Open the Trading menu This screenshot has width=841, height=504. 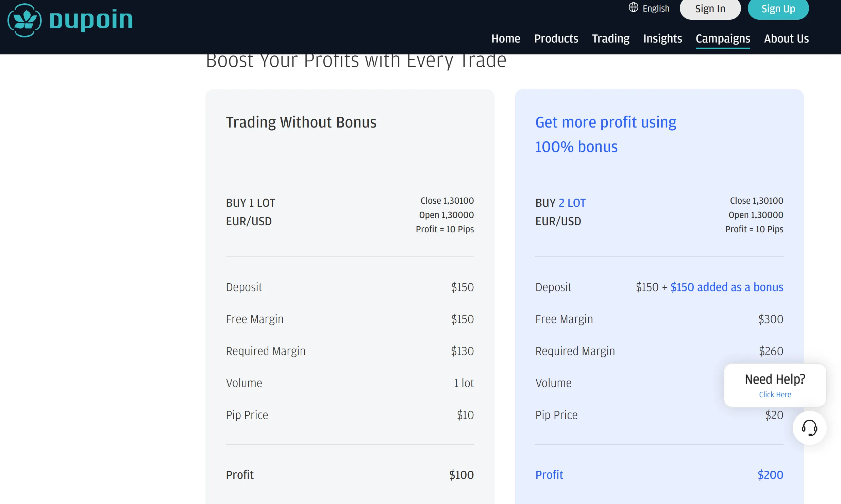click(x=611, y=38)
